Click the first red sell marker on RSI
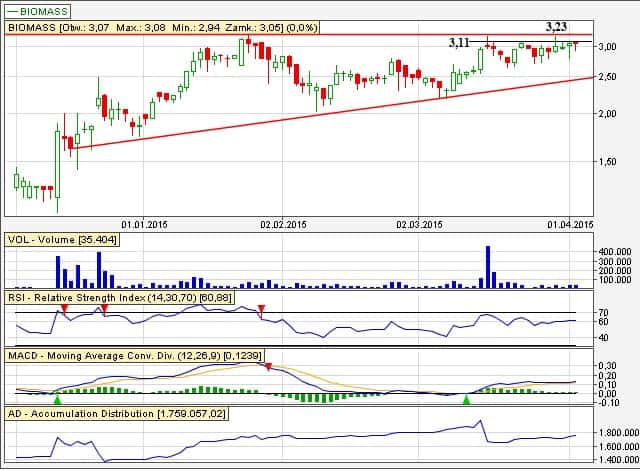 (x=64, y=309)
